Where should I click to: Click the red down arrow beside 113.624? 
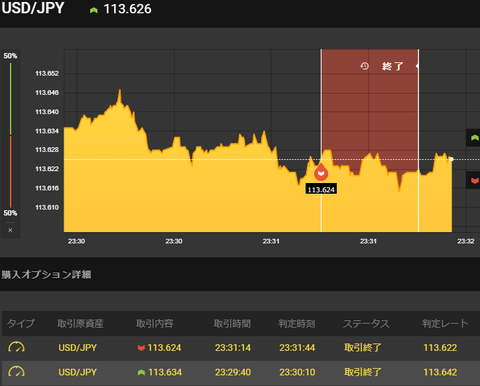point(141,348)
